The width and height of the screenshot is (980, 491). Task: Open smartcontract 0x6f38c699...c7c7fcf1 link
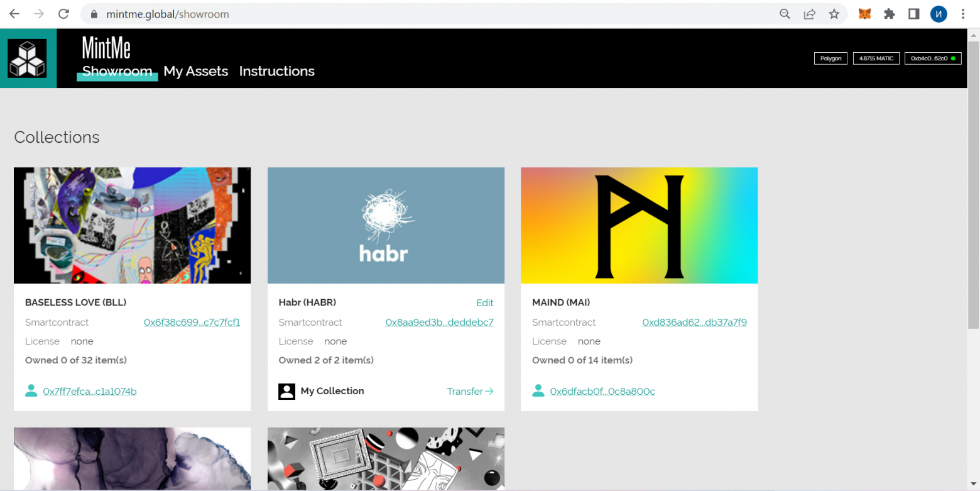pos(192,323)
